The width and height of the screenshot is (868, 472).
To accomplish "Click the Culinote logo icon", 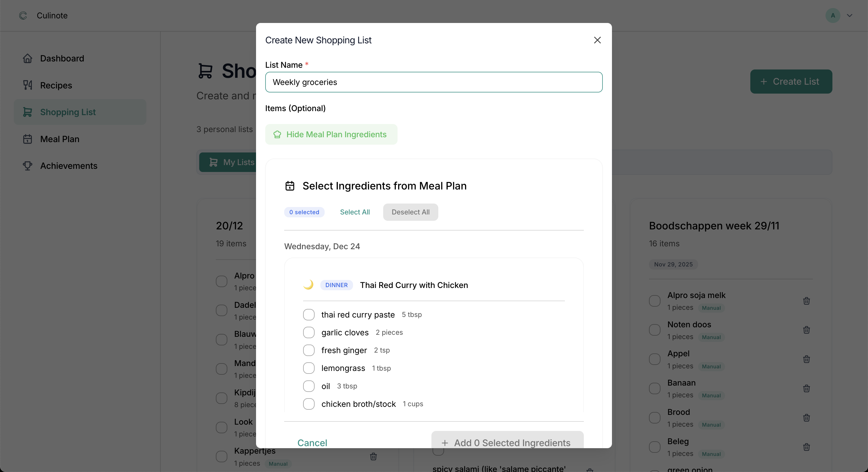I will click(x=23, y=16).
